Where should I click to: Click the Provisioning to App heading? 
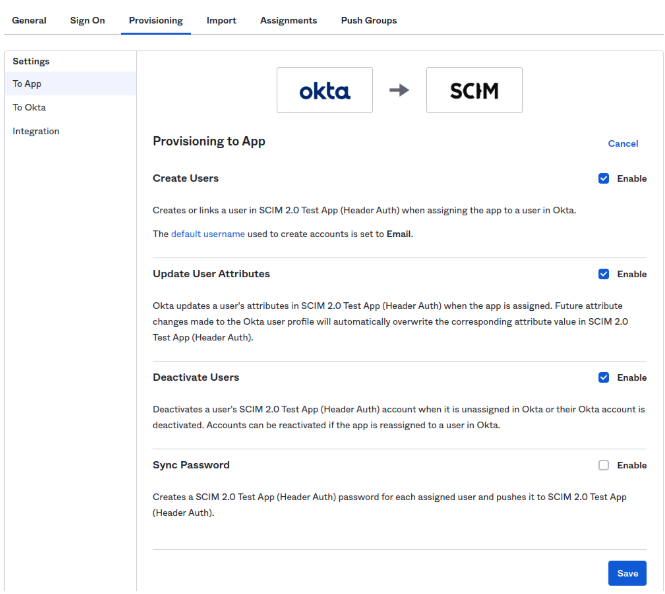pyautogui.click(x=209, y=141)
